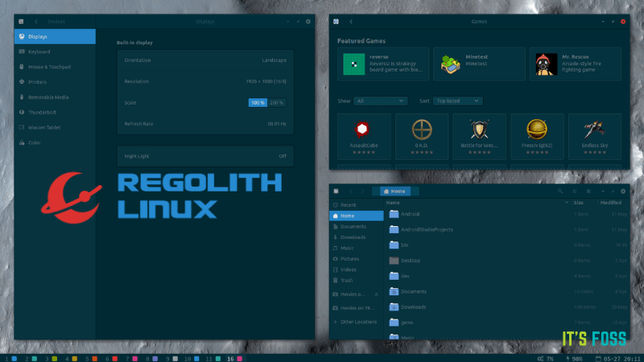Click the Software app icon in Games window
Image resolution: width=644 pixels, height=362 pixels.
pyautogui.click(x=336, y=22)
